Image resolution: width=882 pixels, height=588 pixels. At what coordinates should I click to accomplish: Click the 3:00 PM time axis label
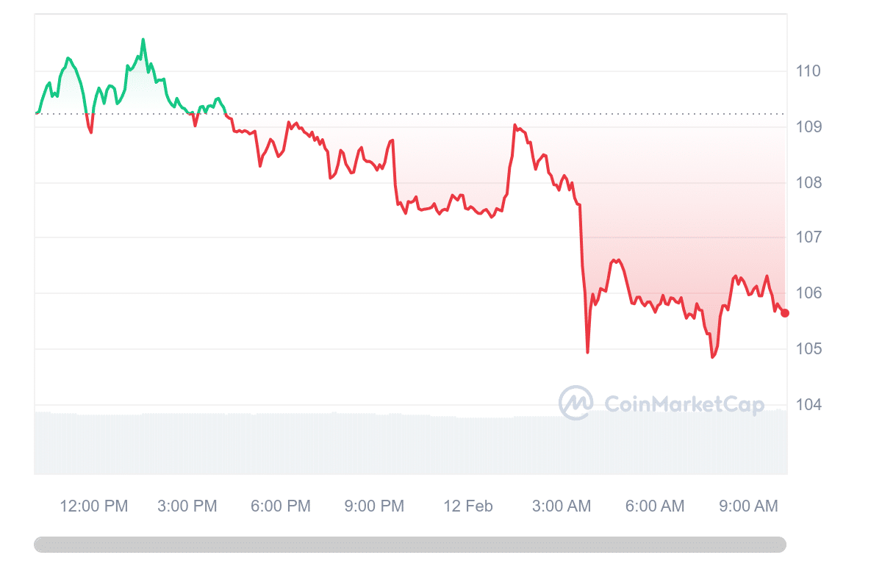pos(187,506)
